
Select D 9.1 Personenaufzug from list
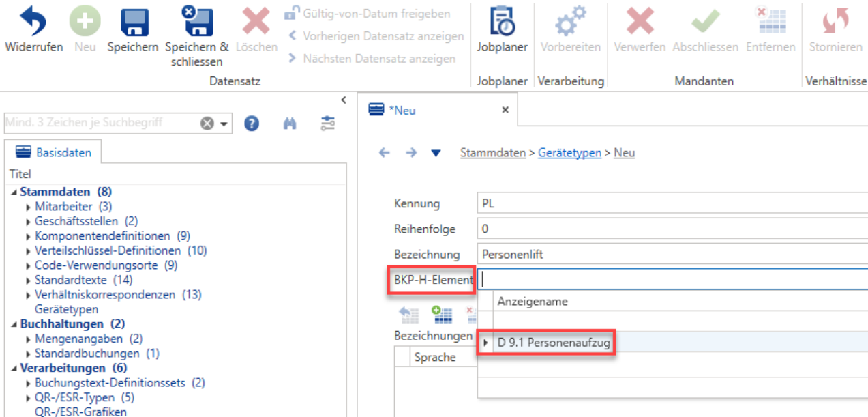tap(554, 343)
